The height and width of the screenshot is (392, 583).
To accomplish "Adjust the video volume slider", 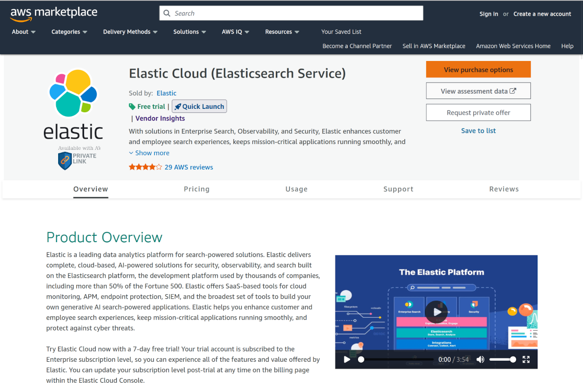I will 502,359.
